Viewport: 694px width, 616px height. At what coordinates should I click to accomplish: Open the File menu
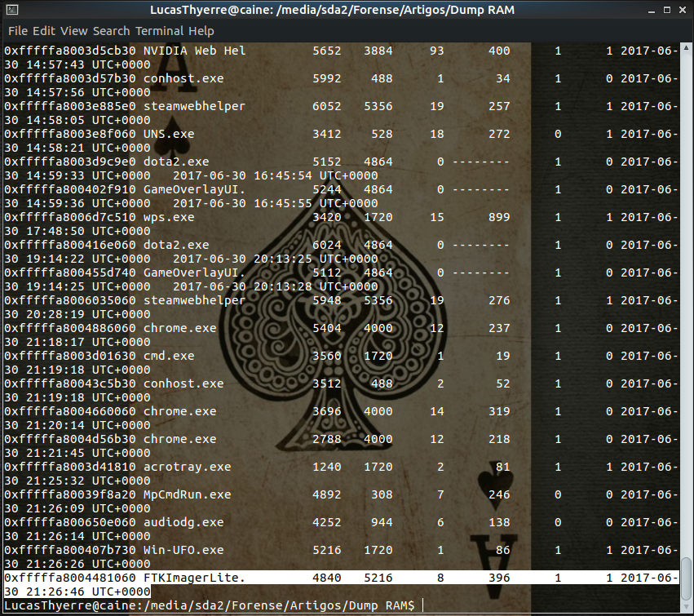[18, 31]
